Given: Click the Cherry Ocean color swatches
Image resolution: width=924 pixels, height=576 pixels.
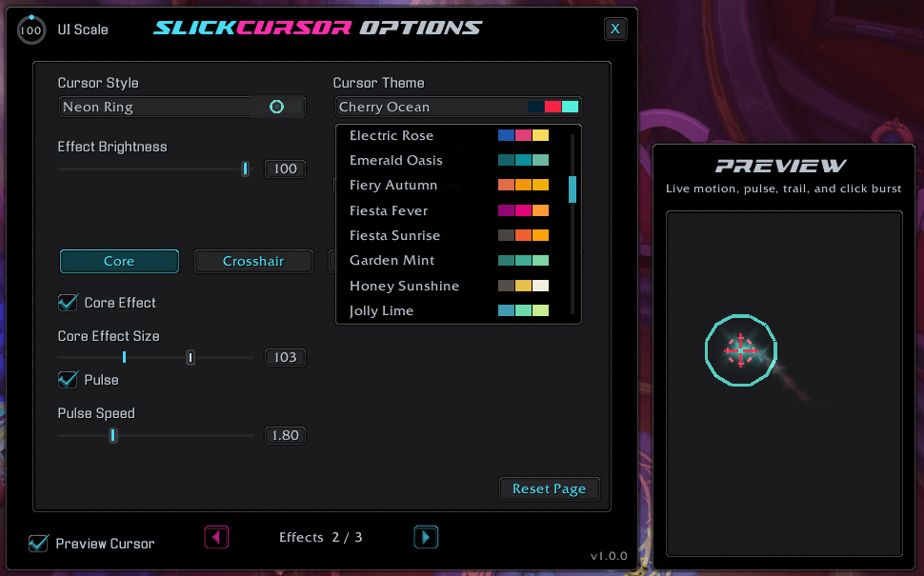Looking at the screenshot, I should click(552, 107).
